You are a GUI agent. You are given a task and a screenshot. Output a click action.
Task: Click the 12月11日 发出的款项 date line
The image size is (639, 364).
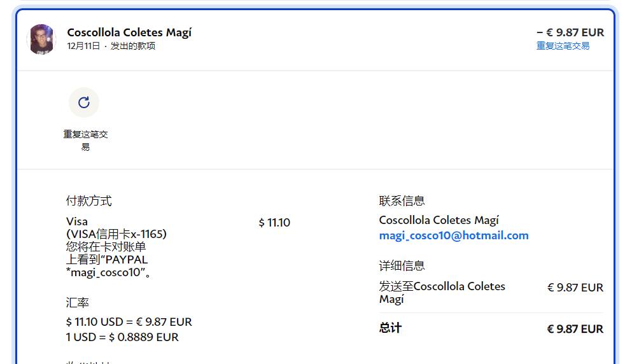111,46
